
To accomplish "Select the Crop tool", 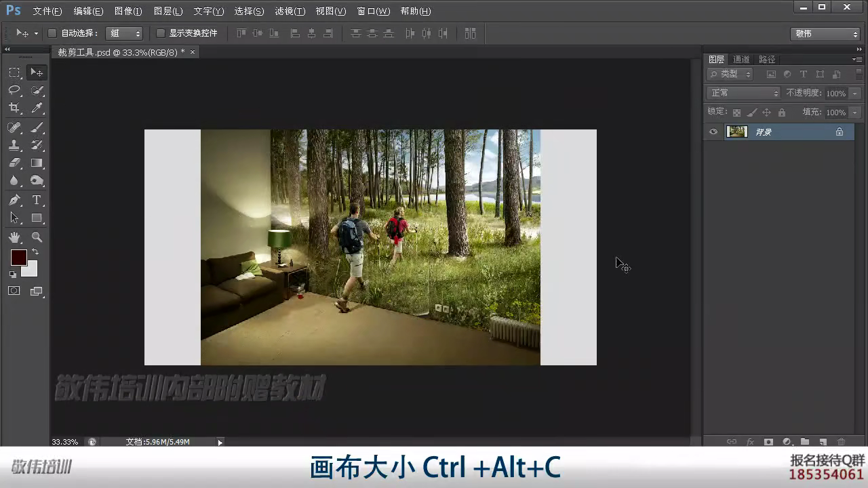I will pyautogui.click(x=14, y=108).
